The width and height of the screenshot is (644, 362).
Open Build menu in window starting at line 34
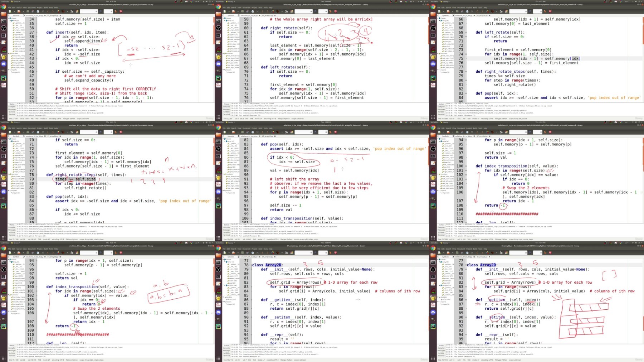45,8
